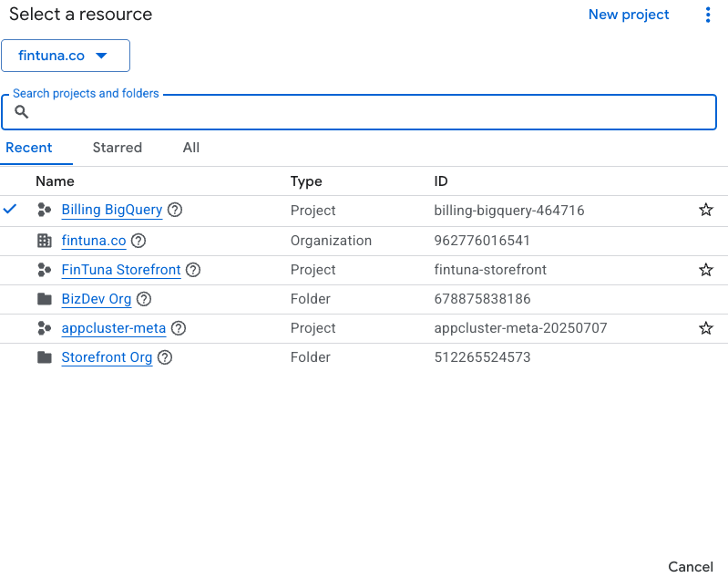
Task: Open the Storefront Org folder link
Action: [x=107, y=357]
